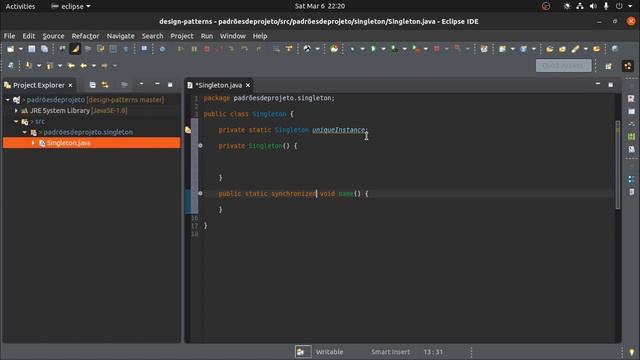The image size is (640, 360).
Task: Toggle folding of private Singleton() constructor
Action: coord(200,146)
